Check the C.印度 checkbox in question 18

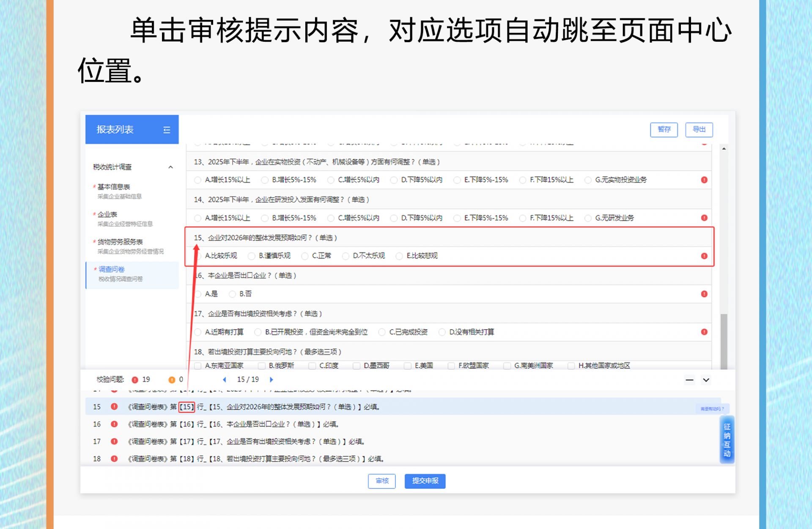[312, 366]
